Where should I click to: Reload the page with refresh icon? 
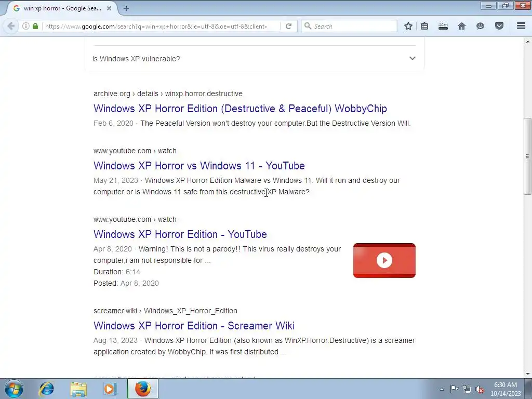click(x=288, y=26)
